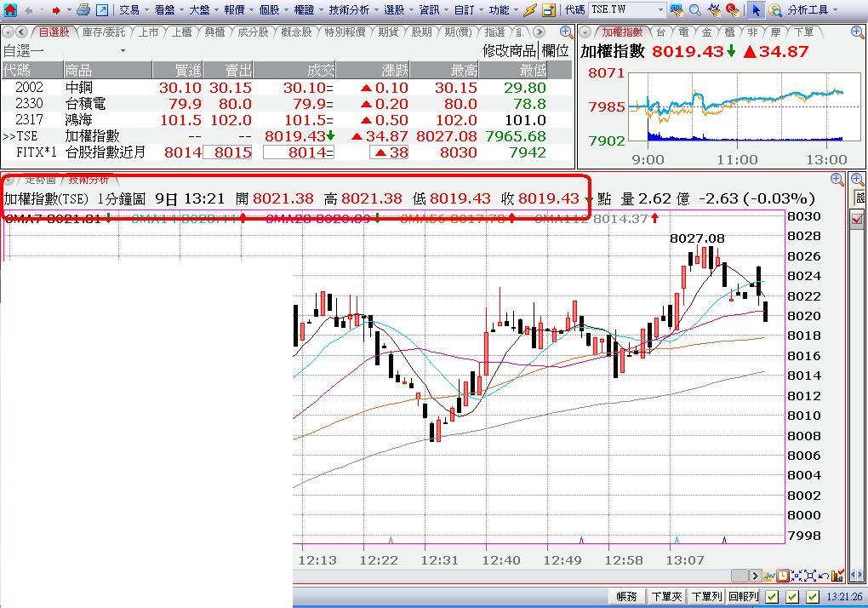Open the 帳務 button in status bar
The width and height of the screenshot is (868, 608).
tap(626, 596)
